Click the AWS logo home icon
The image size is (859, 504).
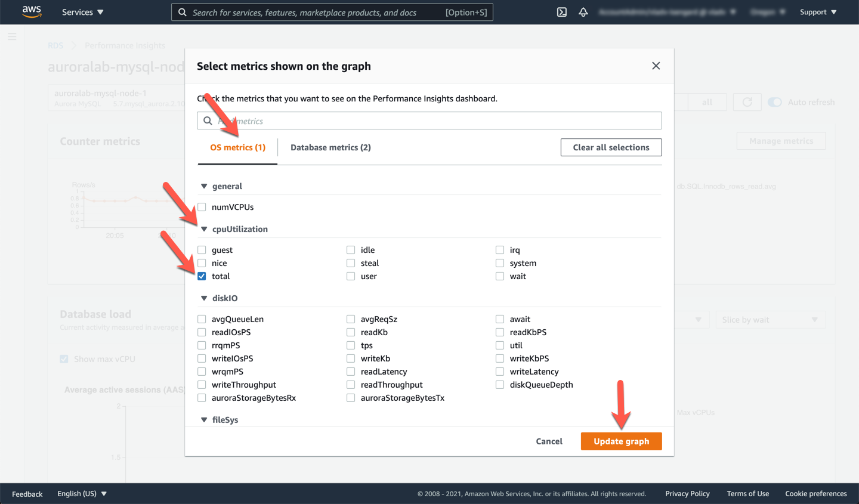[32, 12]
